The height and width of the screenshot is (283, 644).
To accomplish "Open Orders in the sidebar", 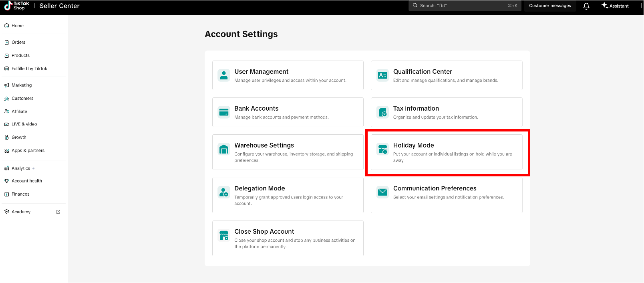I will [18, 42].
